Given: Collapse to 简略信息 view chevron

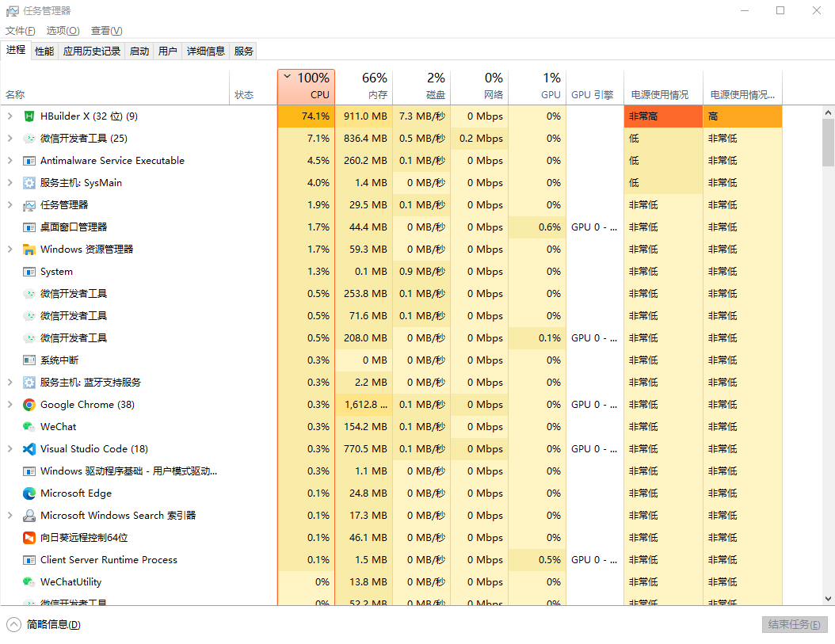Looking at the screenshot, I should (x=13, y=624).
